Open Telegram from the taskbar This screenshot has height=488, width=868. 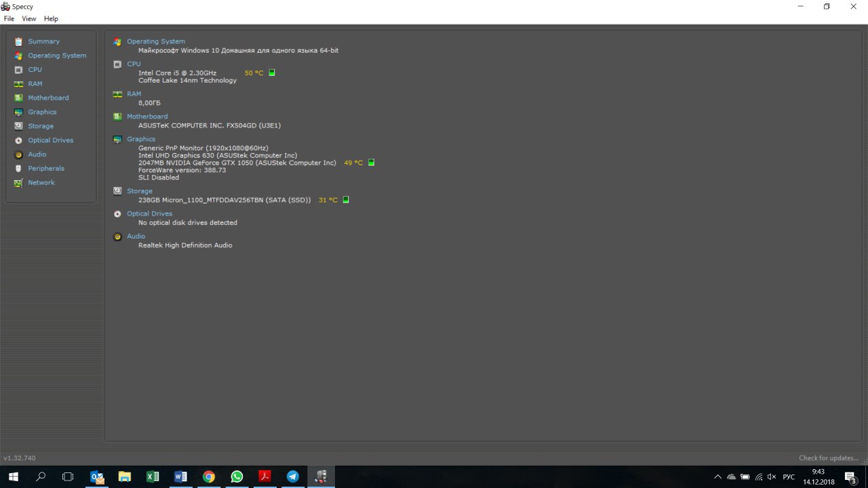(x=292, y=476)
